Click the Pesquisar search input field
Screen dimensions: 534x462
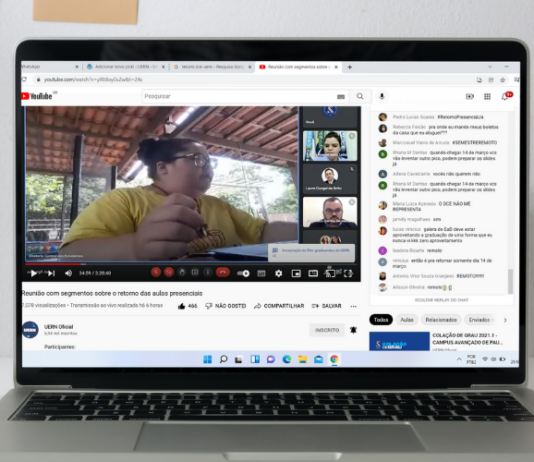point(238,96)
